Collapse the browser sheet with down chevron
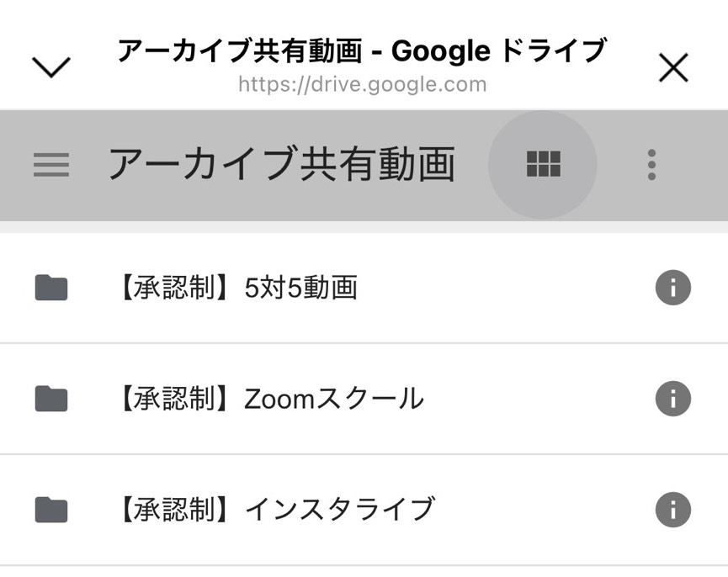The width and height of the screenshot is (728, 577). tap(51, 67)
